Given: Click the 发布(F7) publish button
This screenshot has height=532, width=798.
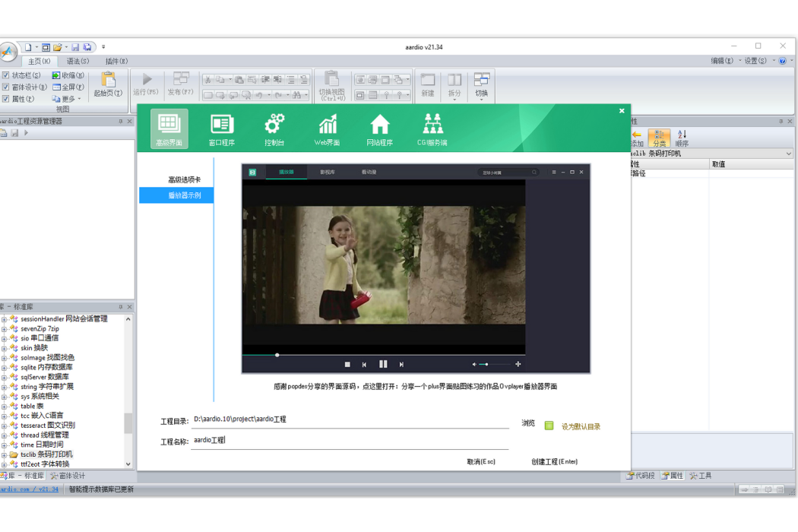Looking at the screenshot, I should pos(181,84).
